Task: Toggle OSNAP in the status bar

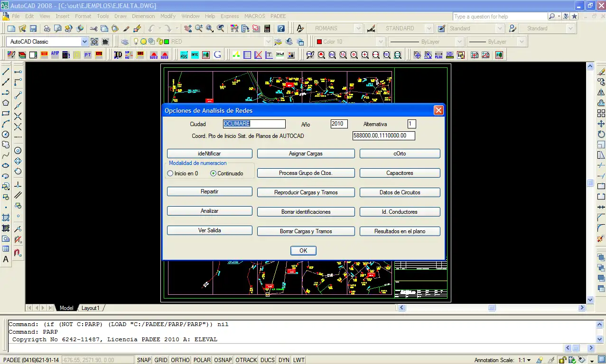Action: tap(223, 360)
